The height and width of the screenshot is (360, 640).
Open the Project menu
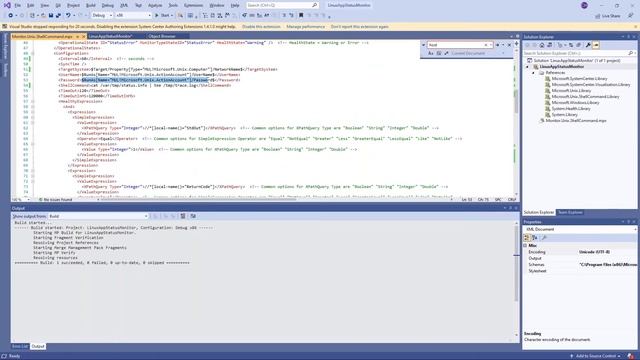click(x=73, y=5)
